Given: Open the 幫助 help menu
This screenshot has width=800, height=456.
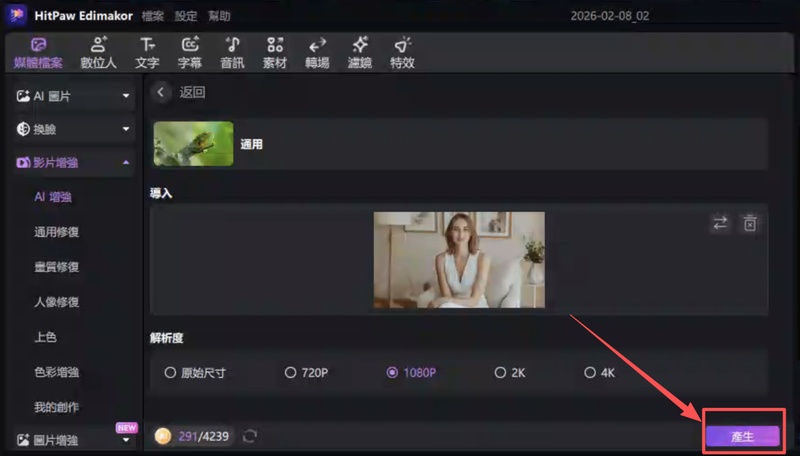Looking at the screenshot, I should [219, 16].
